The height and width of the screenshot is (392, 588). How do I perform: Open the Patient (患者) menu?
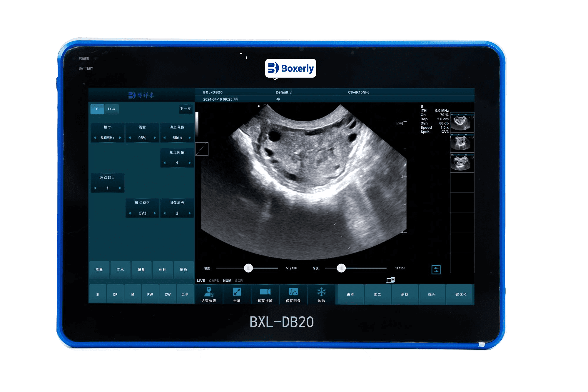pyautogui.click(x=350, y=294)
